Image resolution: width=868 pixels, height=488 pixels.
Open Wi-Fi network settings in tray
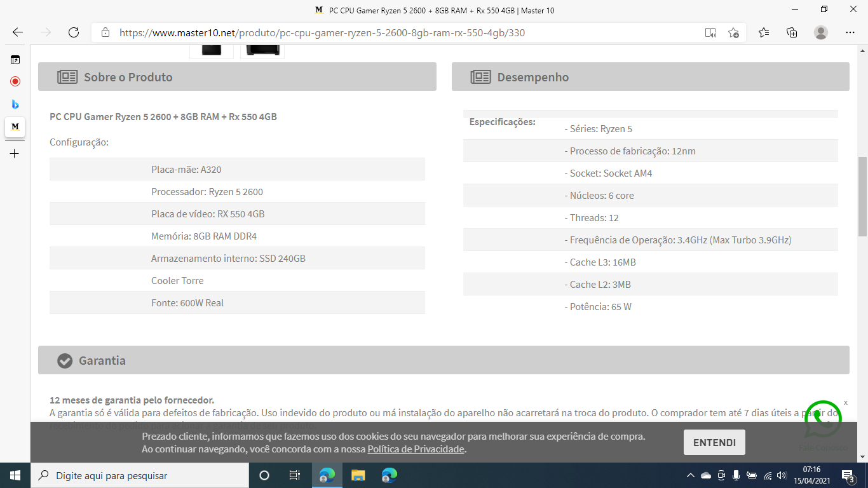point(767,475)
